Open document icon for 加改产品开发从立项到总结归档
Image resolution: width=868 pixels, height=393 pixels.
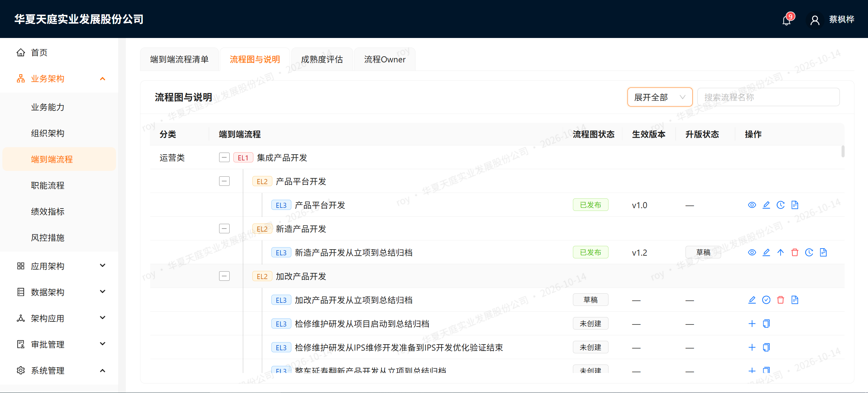795,300
